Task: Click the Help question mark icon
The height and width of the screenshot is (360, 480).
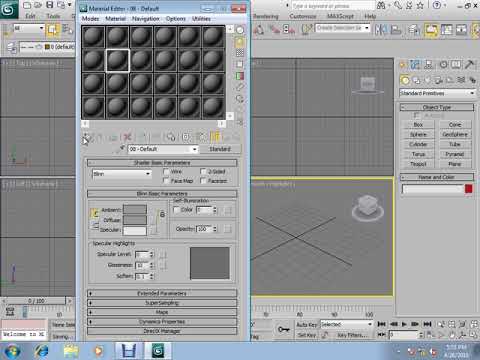Action: pos(437,5)
